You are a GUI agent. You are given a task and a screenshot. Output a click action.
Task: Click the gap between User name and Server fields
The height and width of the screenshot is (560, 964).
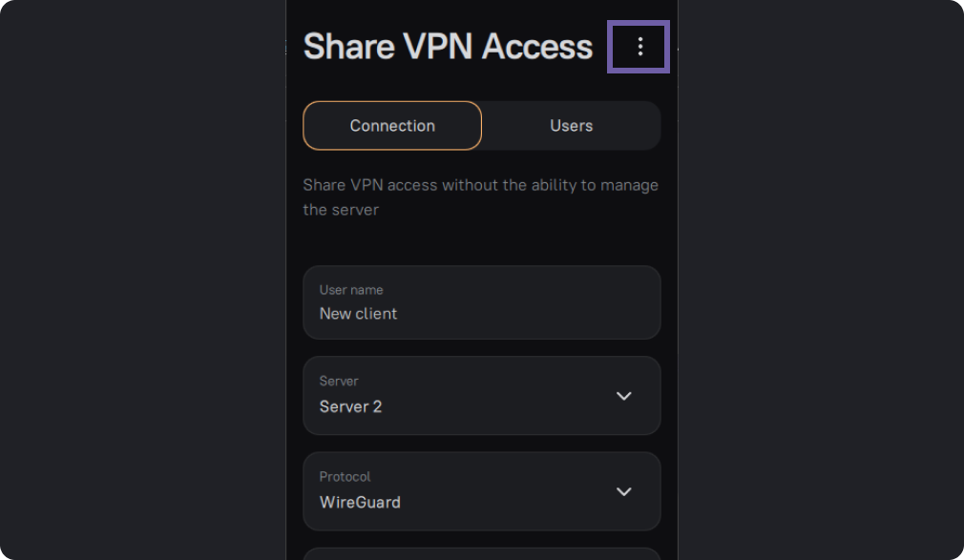(x=481, y=348)
